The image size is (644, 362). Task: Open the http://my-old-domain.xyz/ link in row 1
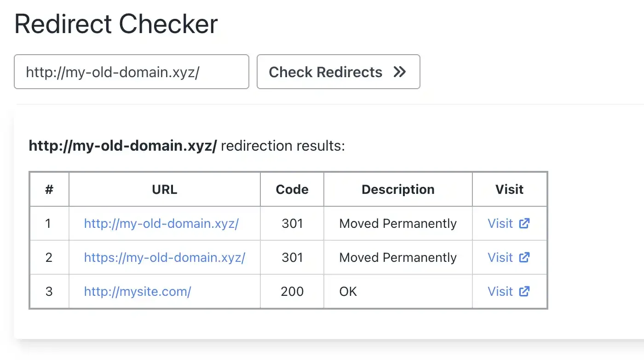pos(161,223)
